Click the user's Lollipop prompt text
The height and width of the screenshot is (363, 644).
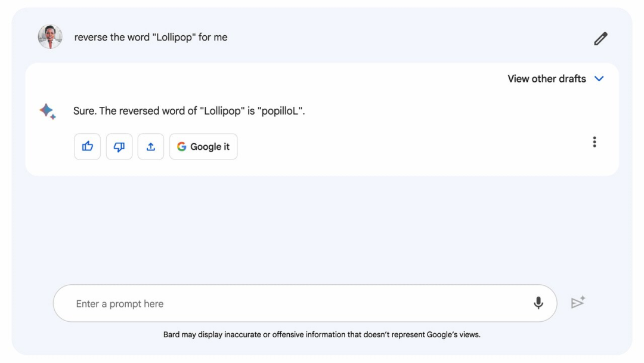(151, 38)
